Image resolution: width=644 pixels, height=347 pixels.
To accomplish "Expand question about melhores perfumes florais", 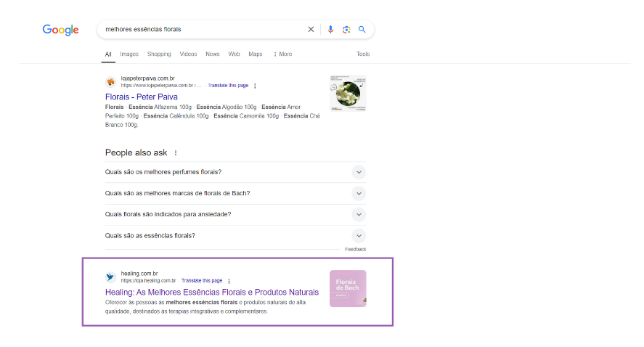I will click(235, 172).
